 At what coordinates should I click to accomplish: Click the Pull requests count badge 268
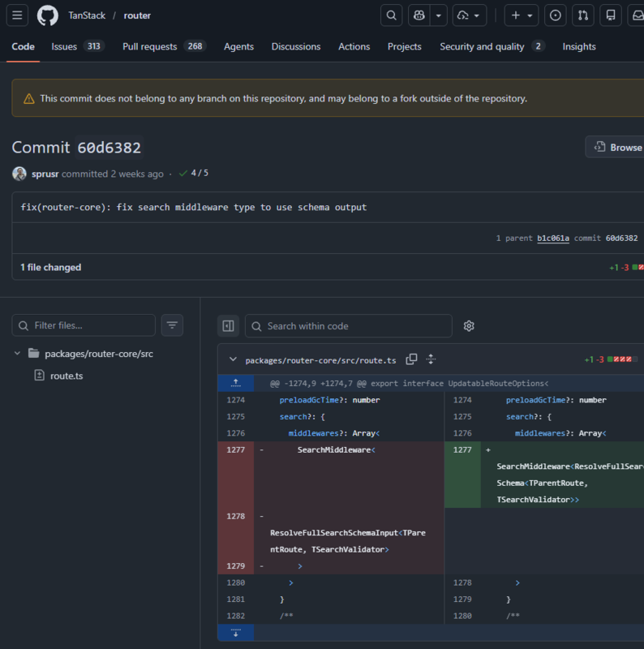pos(195,46)
